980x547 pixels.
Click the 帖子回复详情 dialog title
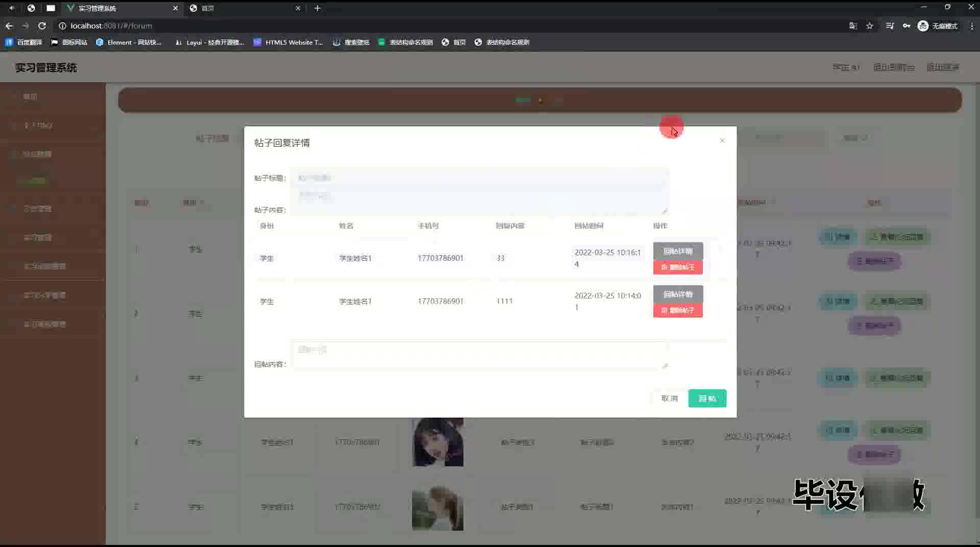pos(282,143)
